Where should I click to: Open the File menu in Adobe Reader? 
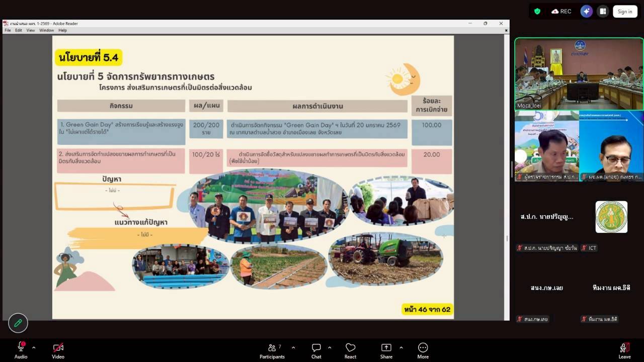coord(8,30)
